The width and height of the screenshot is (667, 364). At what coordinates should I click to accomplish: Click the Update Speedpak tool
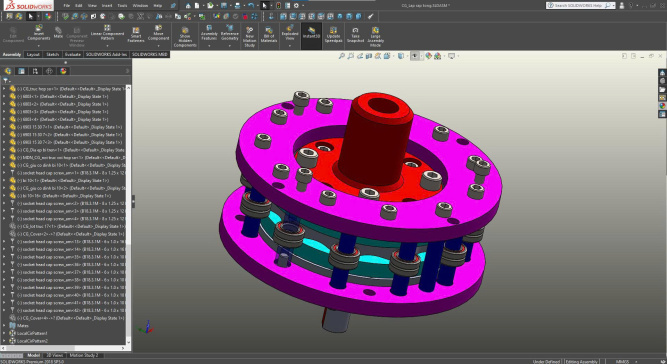[333, 35]
